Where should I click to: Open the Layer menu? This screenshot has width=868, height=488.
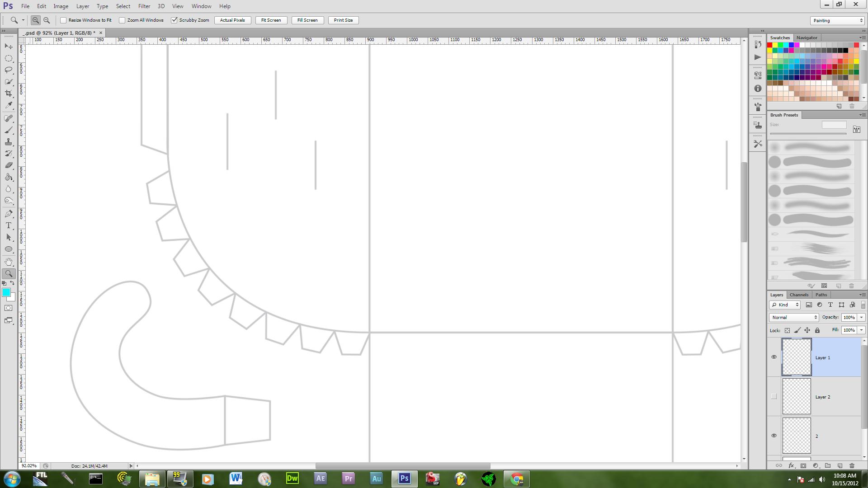pos(83,6)
